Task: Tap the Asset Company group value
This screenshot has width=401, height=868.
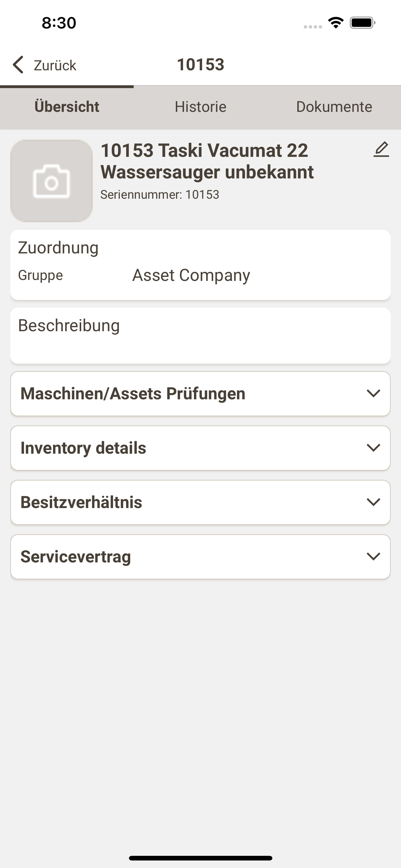Action: pos(191,275)
